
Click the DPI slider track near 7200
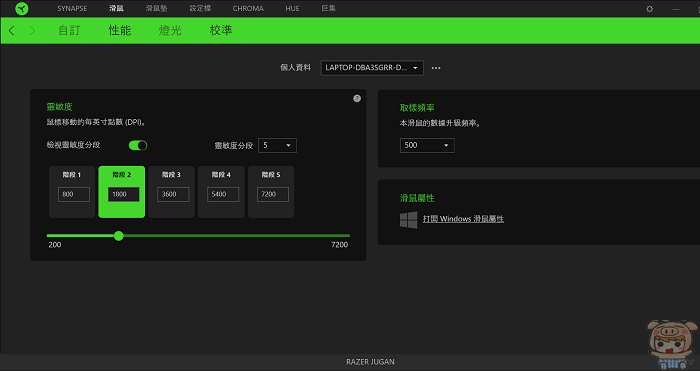pyautogui.click(x=347, y=236)
